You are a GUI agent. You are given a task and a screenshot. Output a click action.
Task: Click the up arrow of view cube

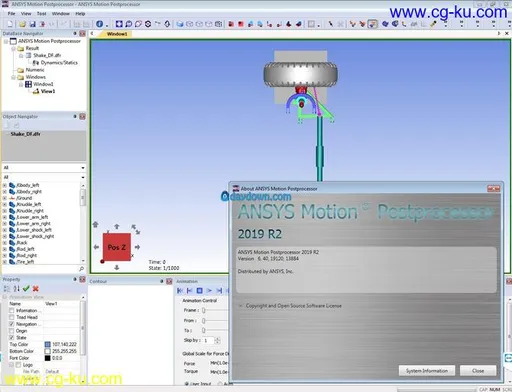click(117, 227)
